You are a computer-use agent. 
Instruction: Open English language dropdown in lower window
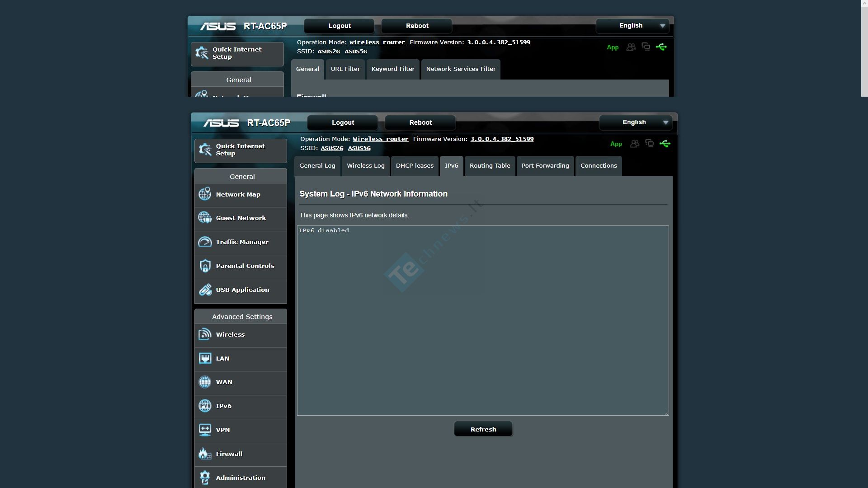coord(636,122)
